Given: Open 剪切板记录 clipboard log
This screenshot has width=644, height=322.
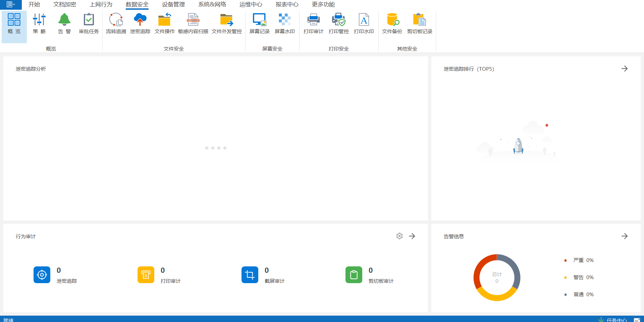Looking at the screenshot, I should pos(420,24).
